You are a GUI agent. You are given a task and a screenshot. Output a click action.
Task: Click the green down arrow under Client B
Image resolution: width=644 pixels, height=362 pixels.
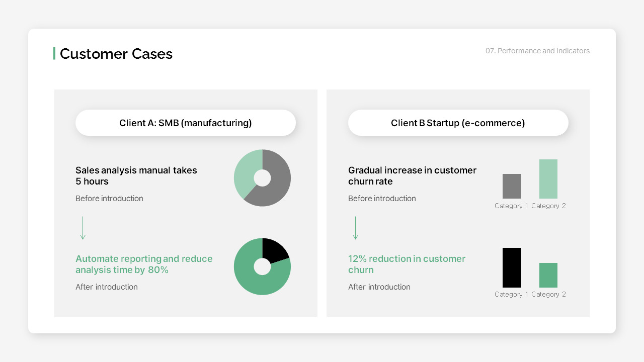355,228
